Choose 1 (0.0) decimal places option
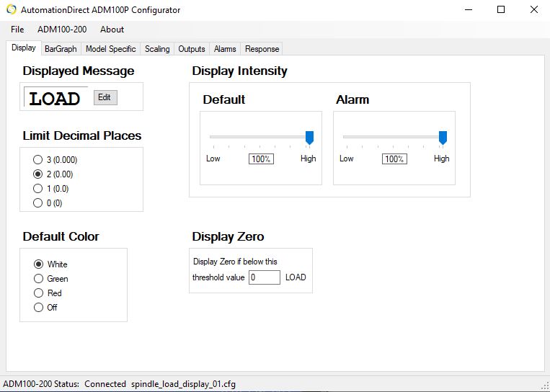Image resolution: width=550 pixels, height=392 pixels. pyautogui.click(x=51, y=189)
